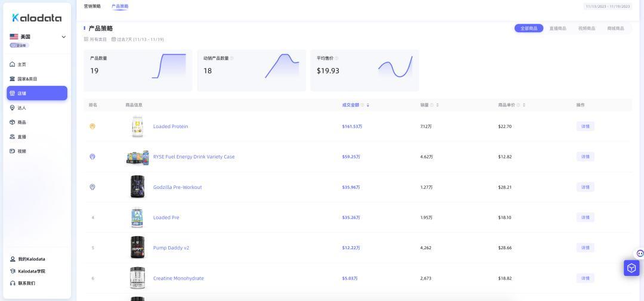Image resolution: width=644 pixels, height=301 pixels.
Task: Select the 直播商品 filter
Action: pyautogui.click(x=558, y=29)
